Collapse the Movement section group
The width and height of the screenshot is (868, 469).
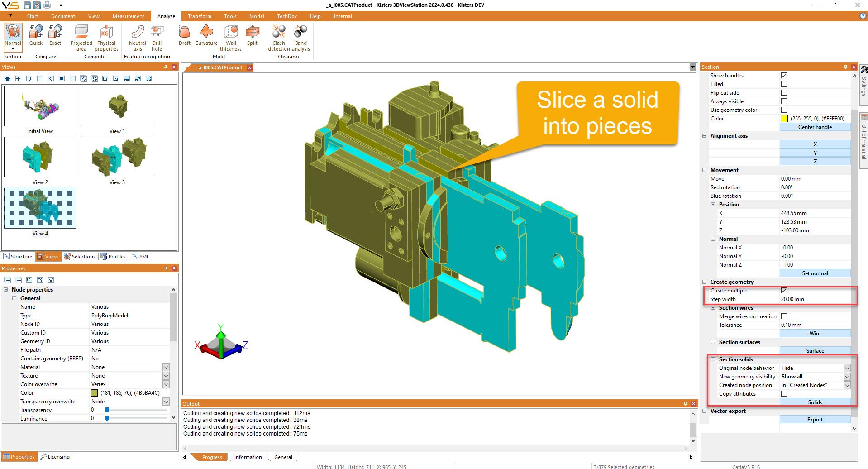click(x=705, y=170)
